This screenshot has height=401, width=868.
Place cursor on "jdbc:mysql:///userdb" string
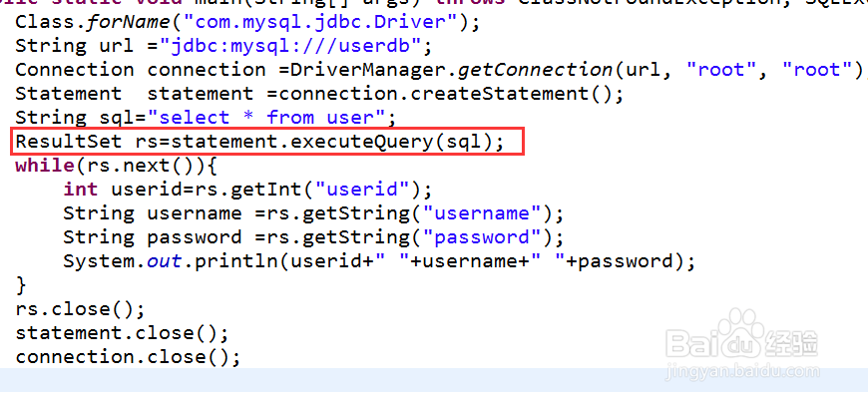tap(291, 45)
